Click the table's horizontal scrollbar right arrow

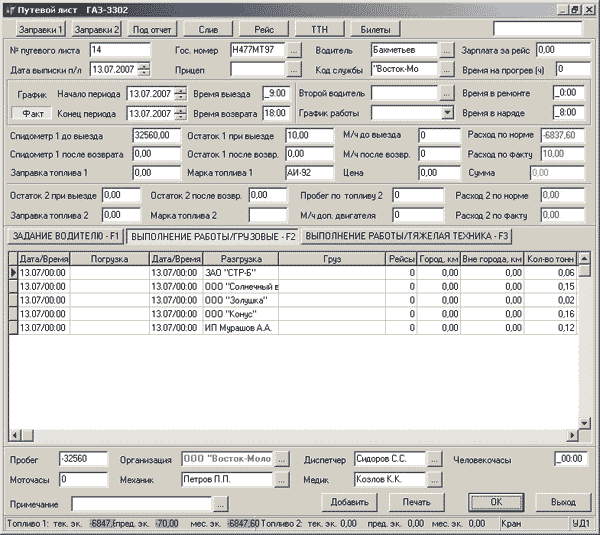pos(572,435)
